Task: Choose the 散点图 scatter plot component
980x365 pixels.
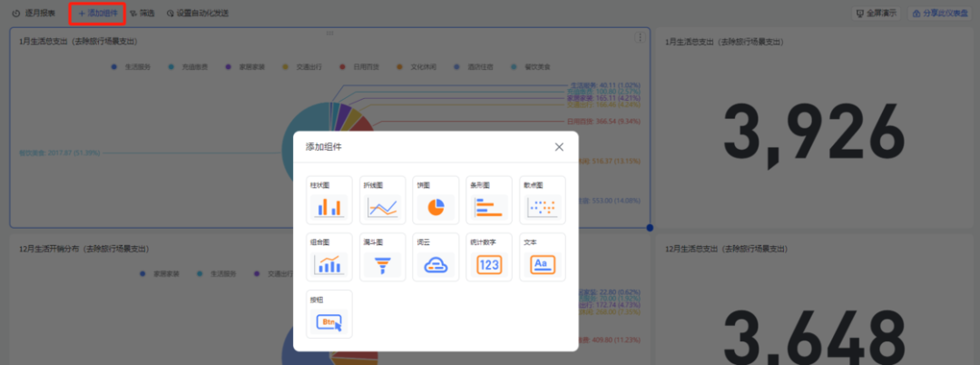Action: tap(543, 200)
